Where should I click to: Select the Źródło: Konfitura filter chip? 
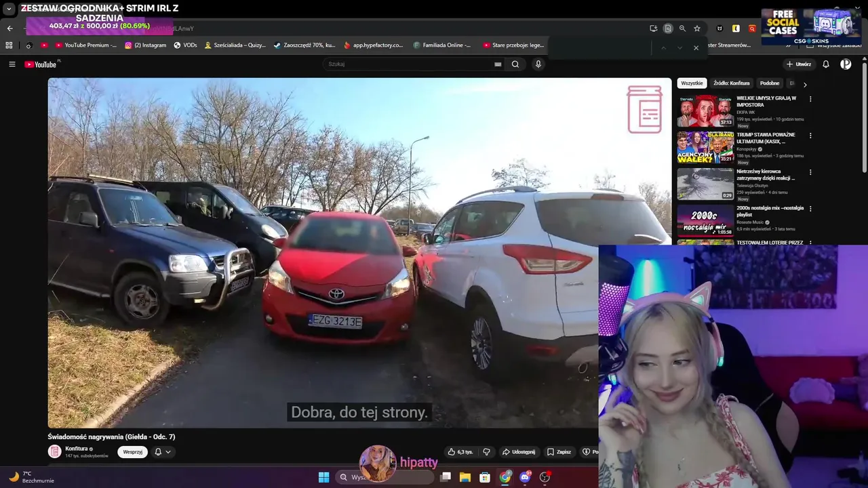[x=731, y=83]
